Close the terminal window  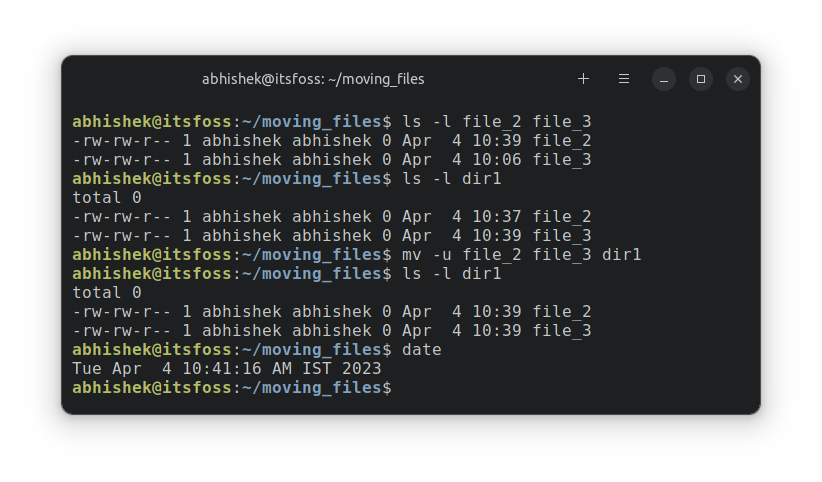pos(738,79)
